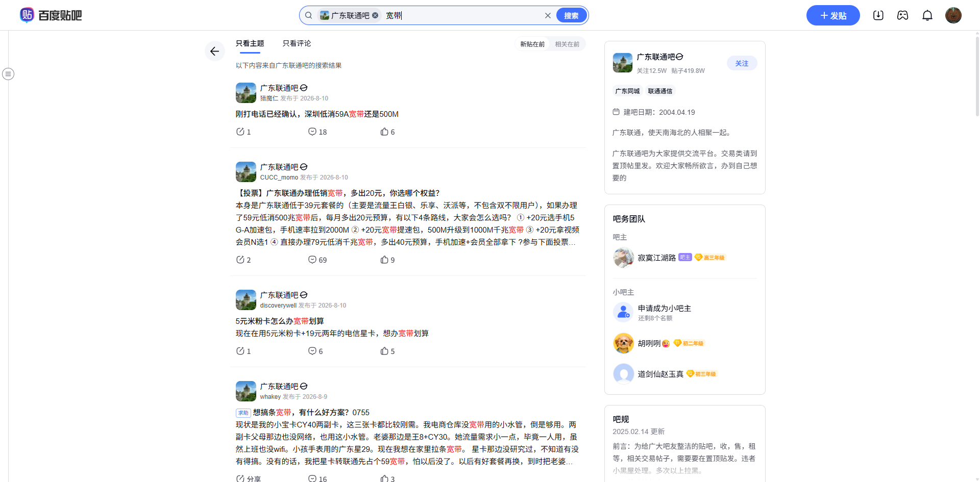
Task: Click the 求助 tag on whakey's post
Action: pyautogui.click(x=243, y=413)
